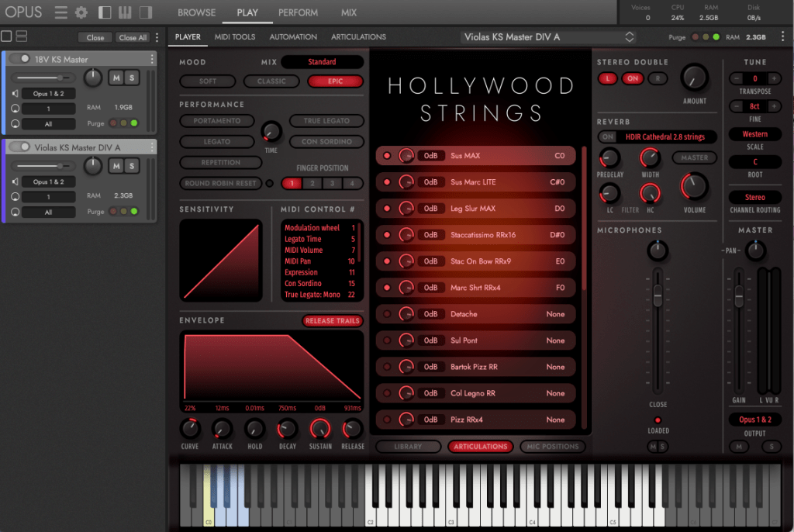Enable the Detache articulation radio button

point(387,314)
